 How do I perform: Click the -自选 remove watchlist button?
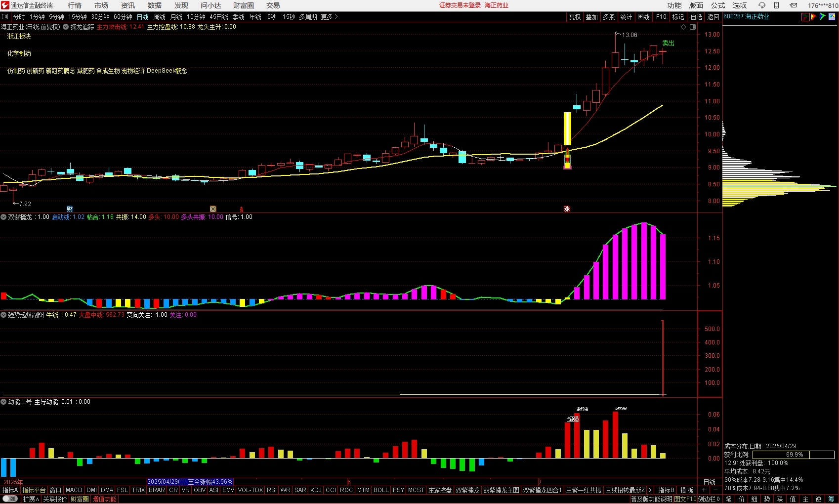tap(695, 17)
